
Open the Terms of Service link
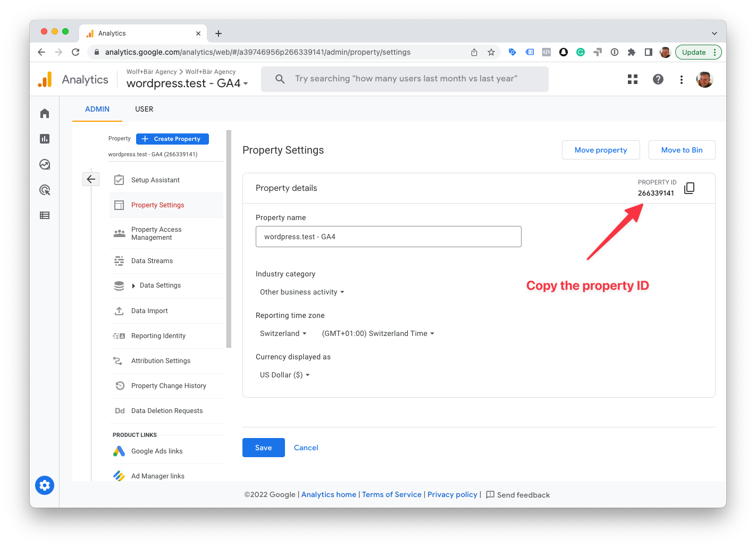tap(392, 494)
